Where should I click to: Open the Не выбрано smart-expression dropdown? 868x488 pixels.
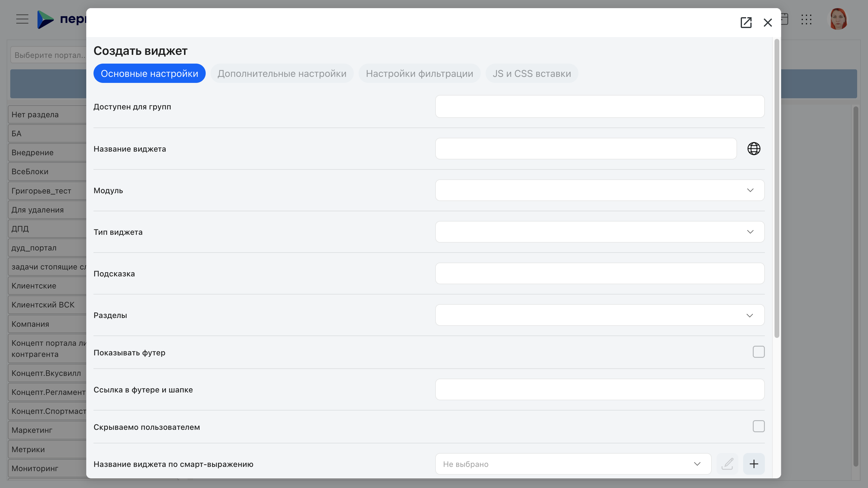point(573,464)
